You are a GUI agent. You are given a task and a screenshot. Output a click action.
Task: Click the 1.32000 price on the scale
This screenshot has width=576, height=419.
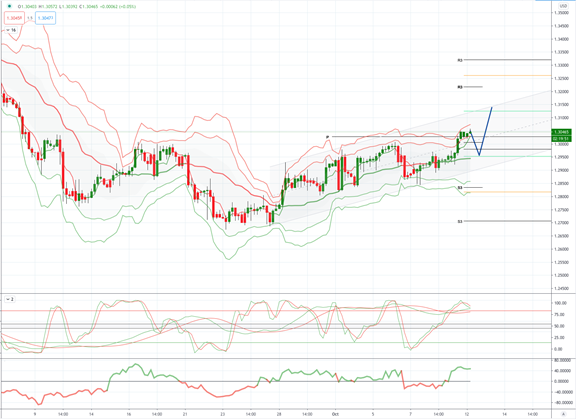[561, 91]
